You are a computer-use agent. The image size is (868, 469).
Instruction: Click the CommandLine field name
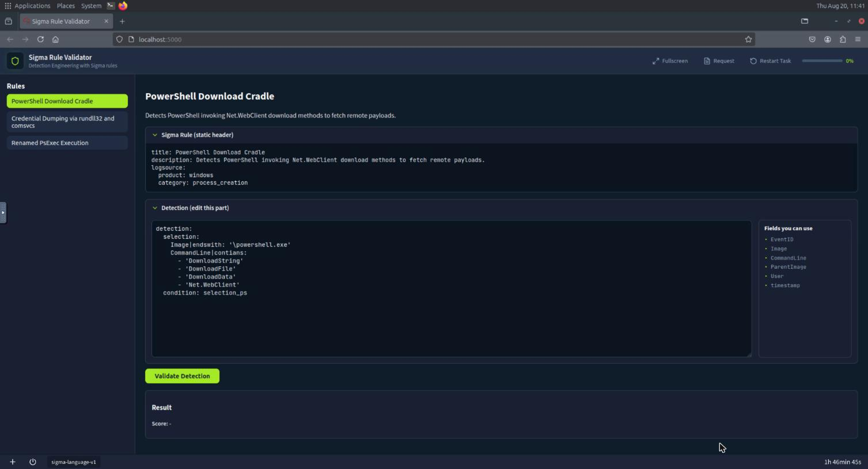coord(788,258)
